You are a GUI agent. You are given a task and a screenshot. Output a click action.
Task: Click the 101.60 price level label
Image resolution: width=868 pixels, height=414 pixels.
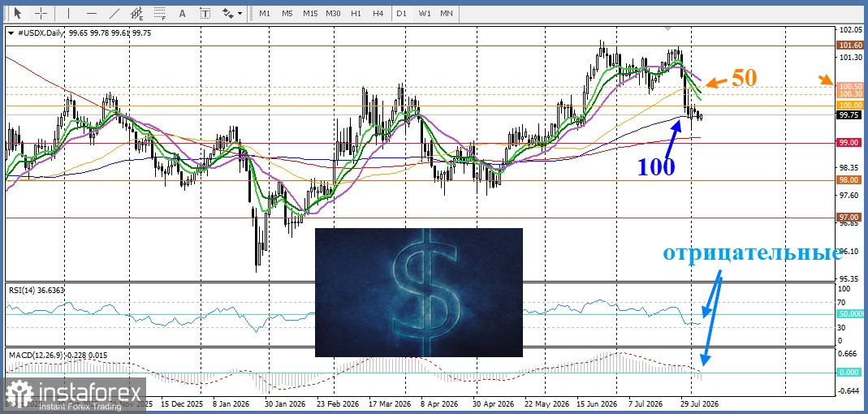point(850,45)
